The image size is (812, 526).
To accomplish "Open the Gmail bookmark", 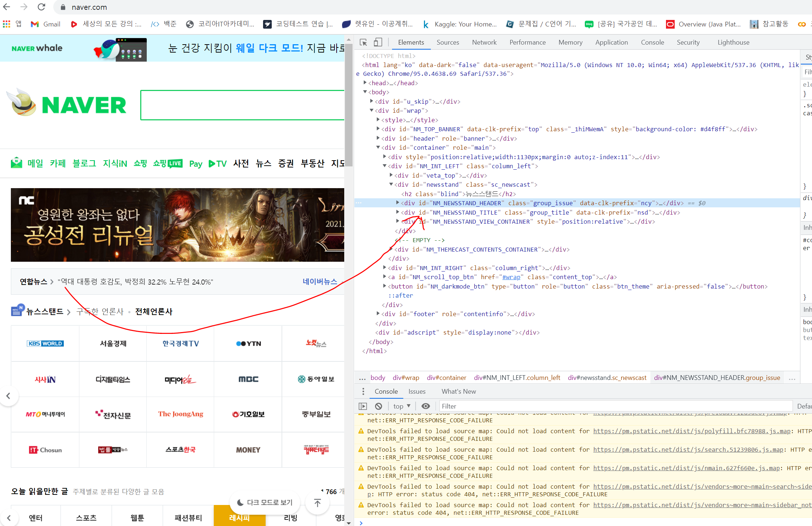I will pos(46,24).
